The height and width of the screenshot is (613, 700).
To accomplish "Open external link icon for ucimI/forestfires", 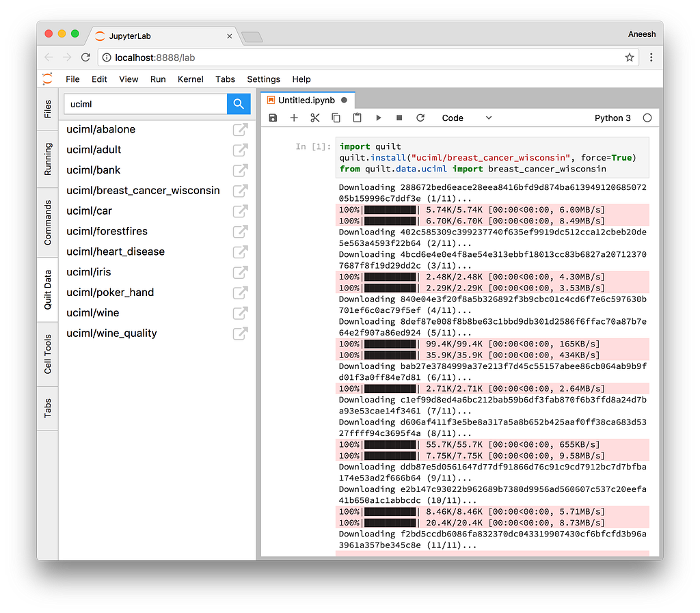I will click(x=240, y=231).
